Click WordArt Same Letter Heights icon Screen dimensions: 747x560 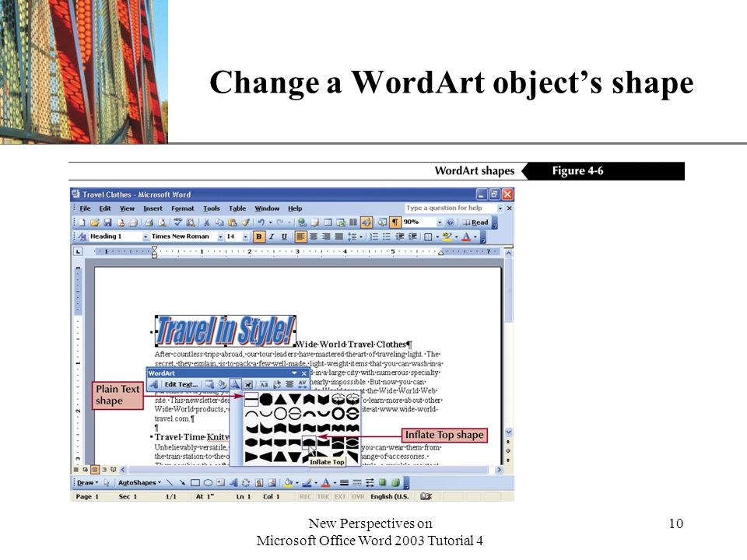click(x=264, y=384)
